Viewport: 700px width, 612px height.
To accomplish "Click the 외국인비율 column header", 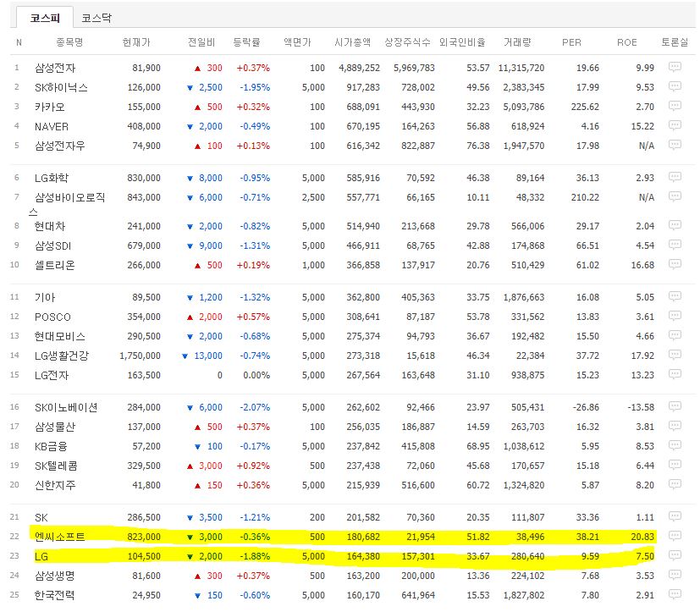I will click(x=461, y=42).
